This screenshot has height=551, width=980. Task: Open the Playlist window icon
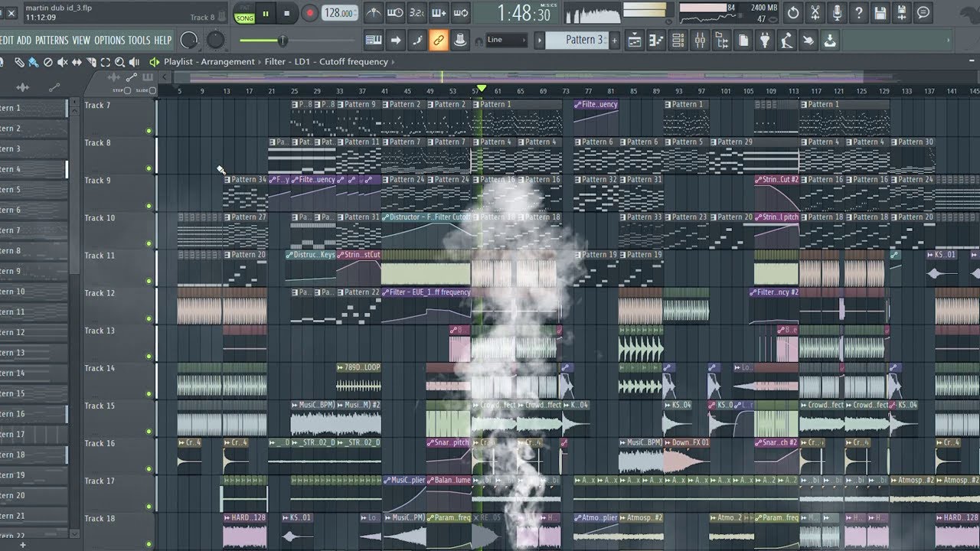634,41
